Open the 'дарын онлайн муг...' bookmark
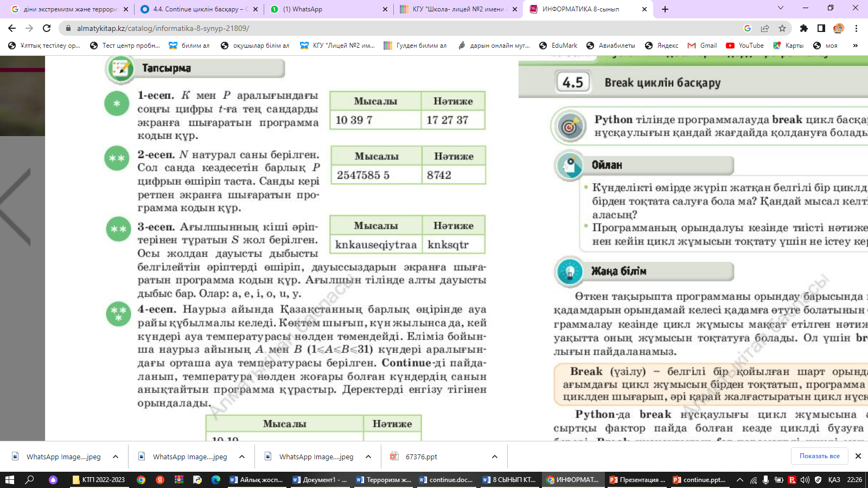This screenshot has width=868, height=488. (x=494, y=46)
